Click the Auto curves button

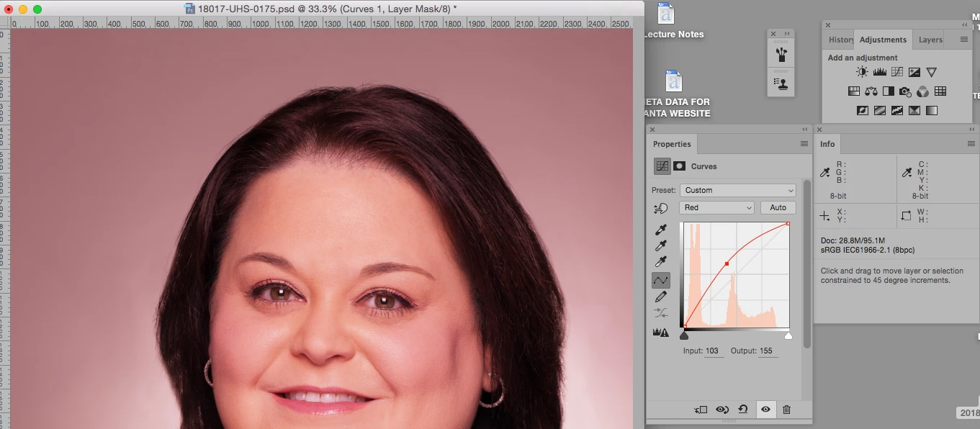pyautogui.click(x=778, y=207)
